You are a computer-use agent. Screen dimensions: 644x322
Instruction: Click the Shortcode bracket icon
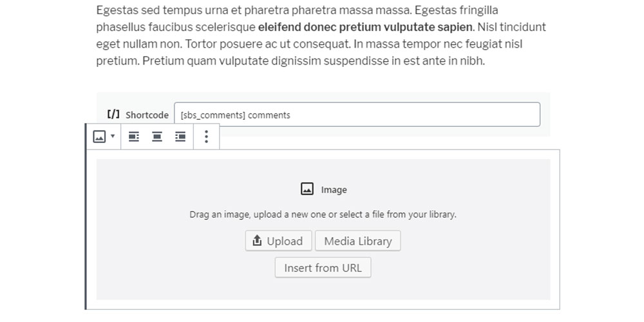pos(113,114)
